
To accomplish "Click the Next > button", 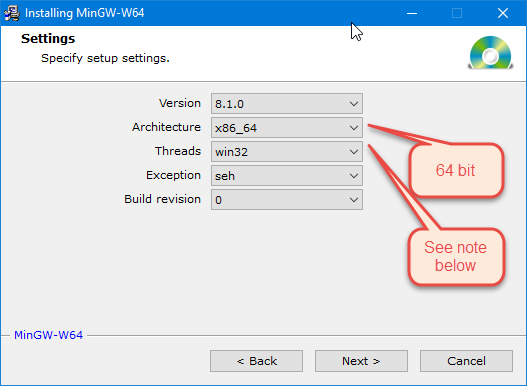I will click(x=361, y=361).
